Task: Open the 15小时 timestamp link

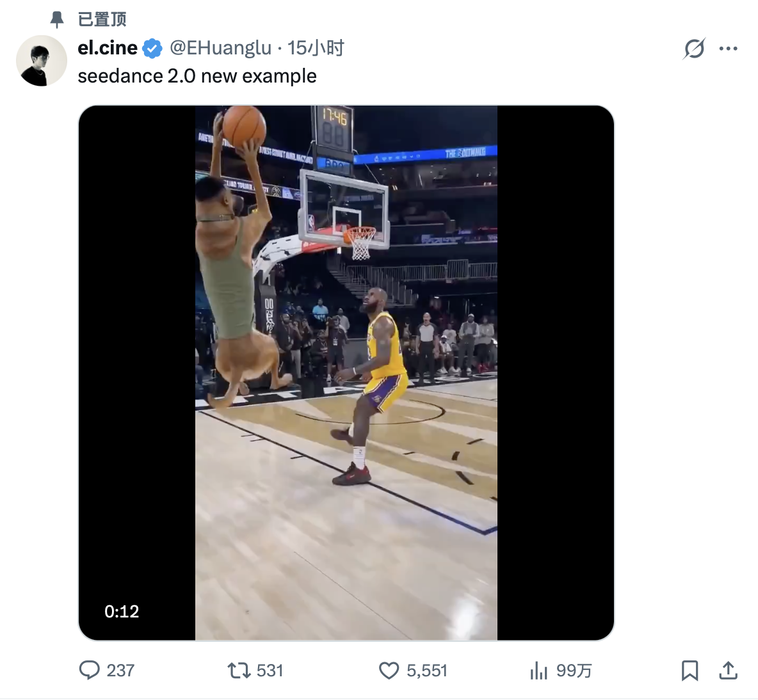Action: tap(316, 48)
